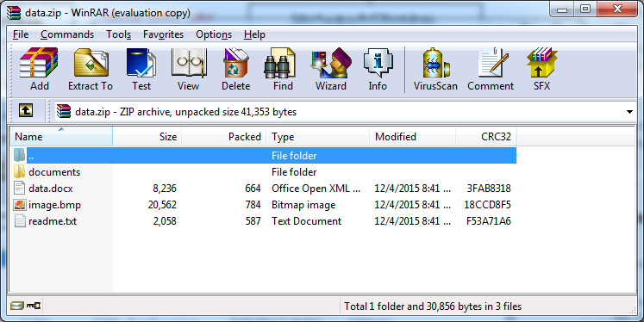Go up one folder level button

tap(26, 110)
